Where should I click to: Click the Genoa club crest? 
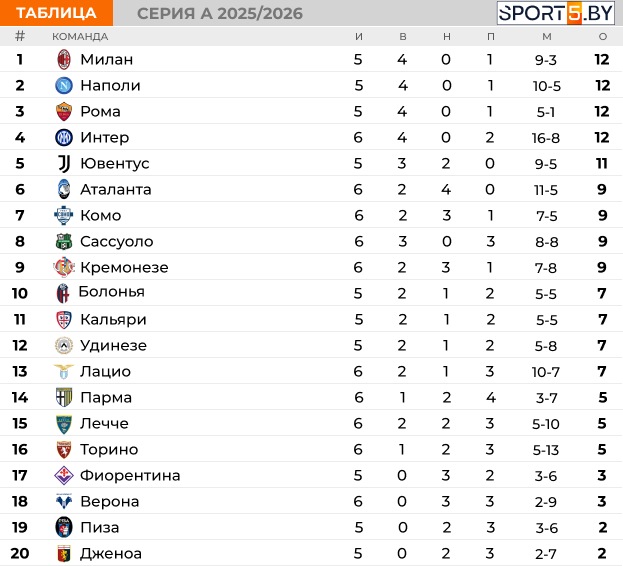click(64, 553)
